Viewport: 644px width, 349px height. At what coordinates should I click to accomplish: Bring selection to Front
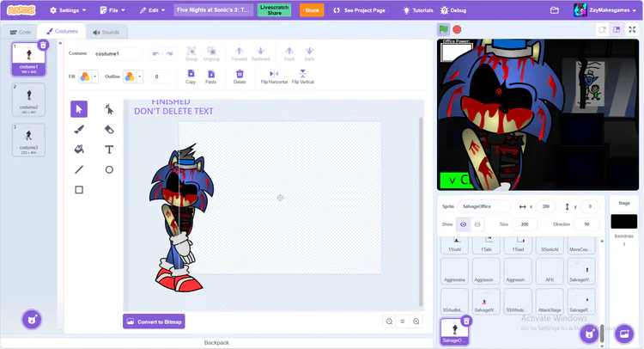coord(289,53)
